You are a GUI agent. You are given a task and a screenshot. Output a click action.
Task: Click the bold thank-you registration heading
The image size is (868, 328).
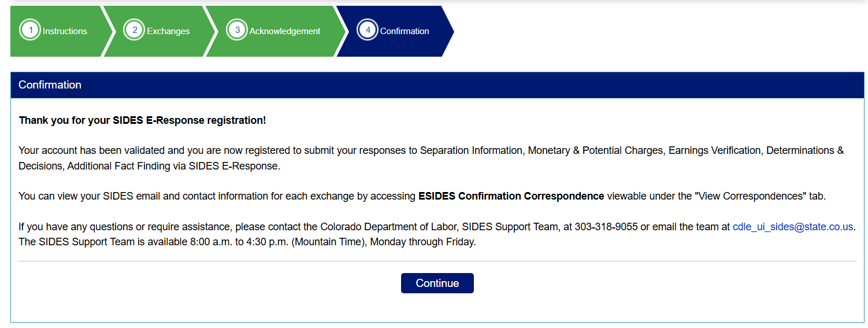(142, 120)
